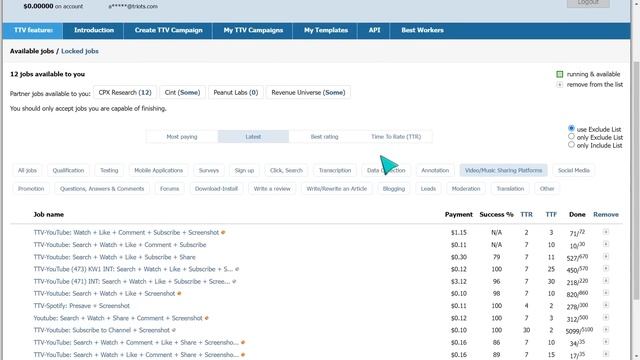
Task: Sort table by TTF column header
Action: (x=551, y=214)
